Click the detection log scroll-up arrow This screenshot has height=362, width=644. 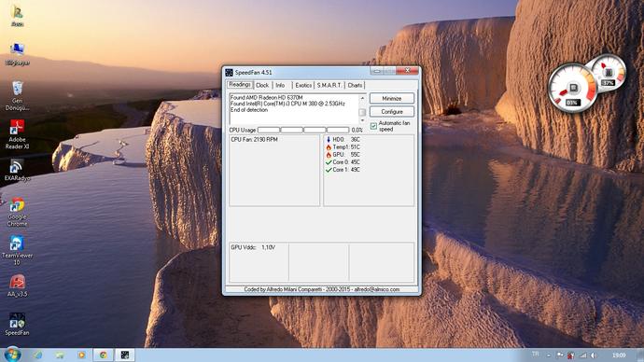pyautogui.click(x=362, y=98)
